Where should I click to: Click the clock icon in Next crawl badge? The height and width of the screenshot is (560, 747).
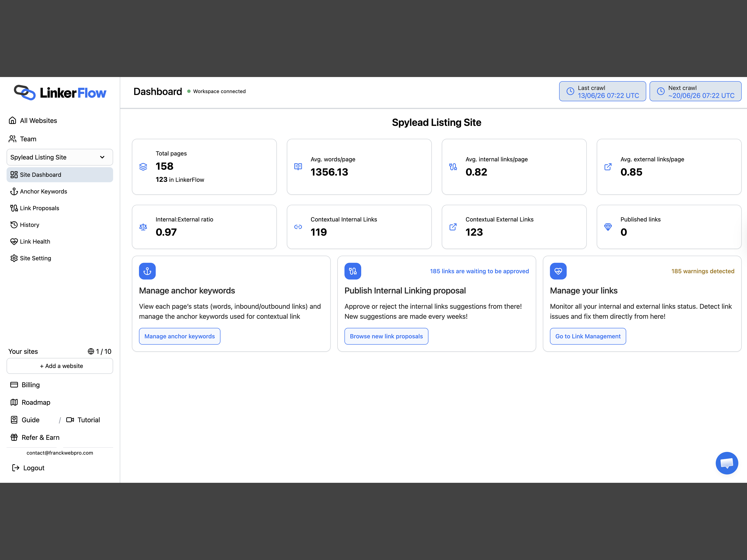(660, 91)
